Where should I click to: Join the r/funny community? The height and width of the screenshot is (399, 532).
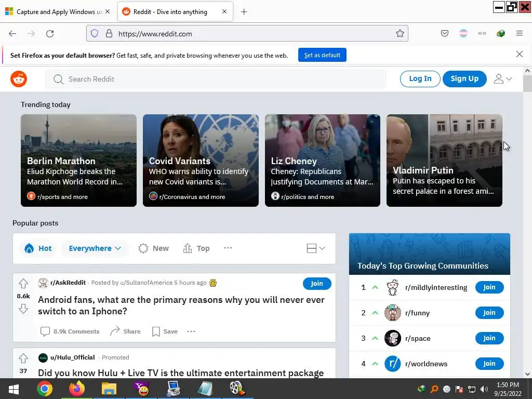(489, 313)
